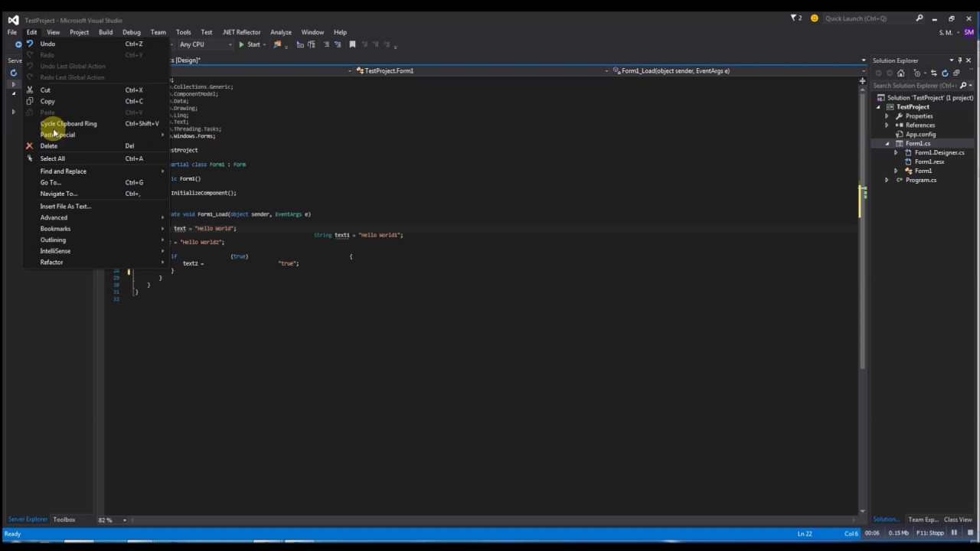Select Cycle Clipboard Ring menu entry
This screenshot has height=551, width=980.
click(96, 123)
